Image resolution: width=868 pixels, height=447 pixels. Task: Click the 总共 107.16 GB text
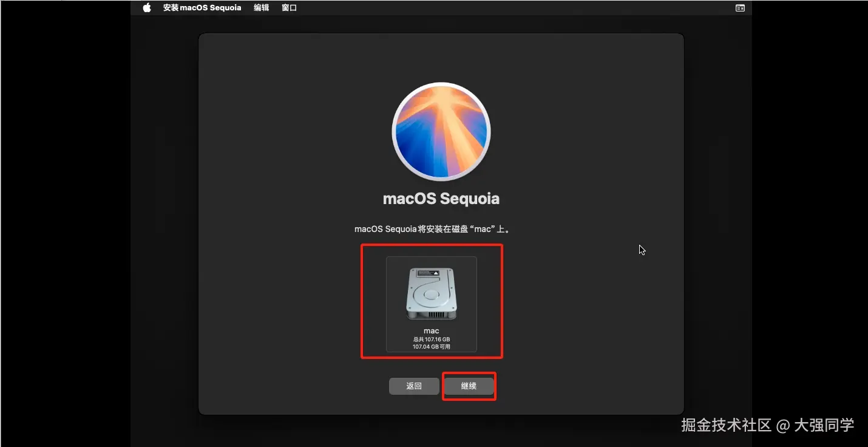432,339
